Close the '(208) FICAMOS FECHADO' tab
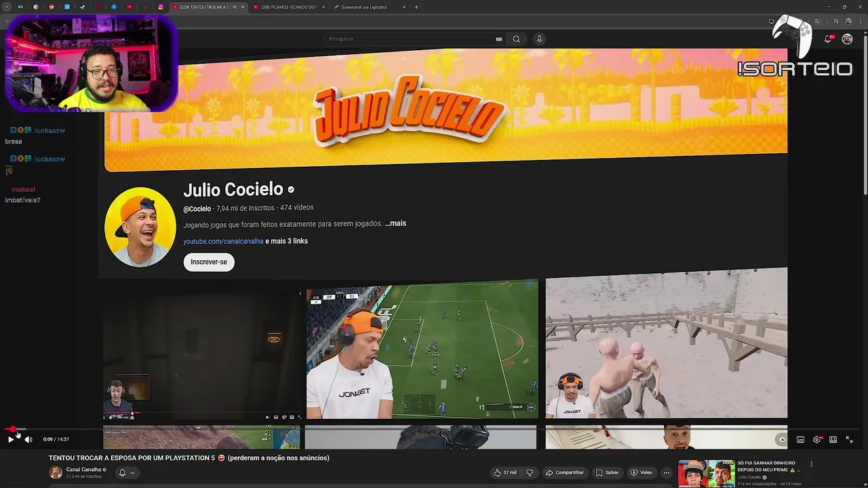 tap(323, 7)
